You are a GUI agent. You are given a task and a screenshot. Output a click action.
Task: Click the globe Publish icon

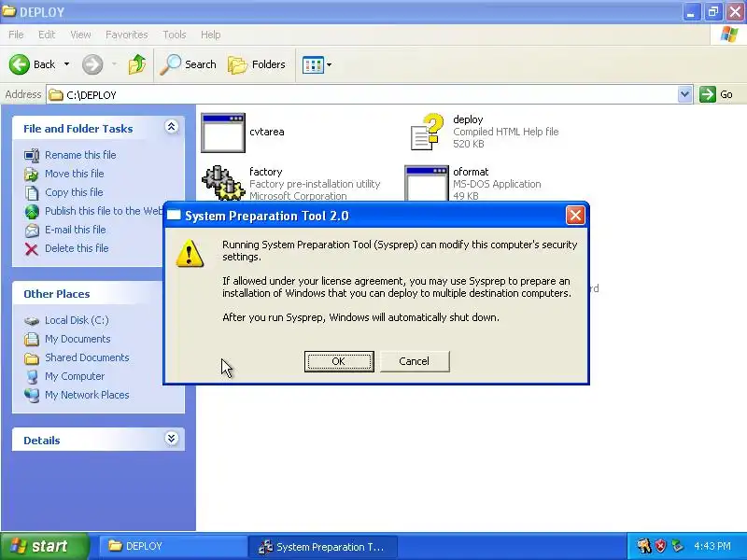tap(32, 211)
